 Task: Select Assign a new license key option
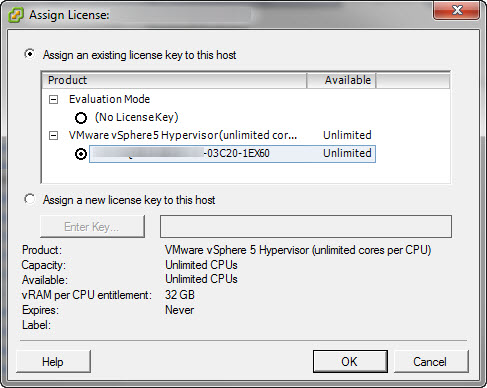[30, 199]
